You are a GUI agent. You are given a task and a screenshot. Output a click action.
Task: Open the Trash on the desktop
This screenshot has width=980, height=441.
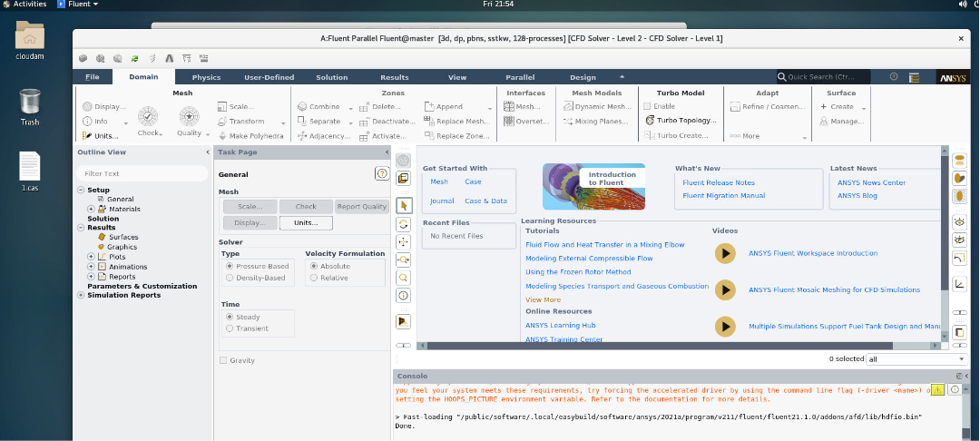pos(29,107)
